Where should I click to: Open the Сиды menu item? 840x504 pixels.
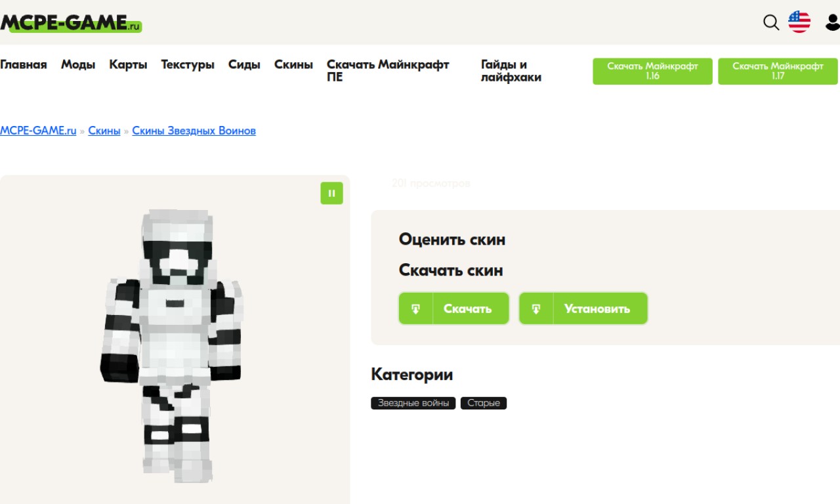coord(244,64)
